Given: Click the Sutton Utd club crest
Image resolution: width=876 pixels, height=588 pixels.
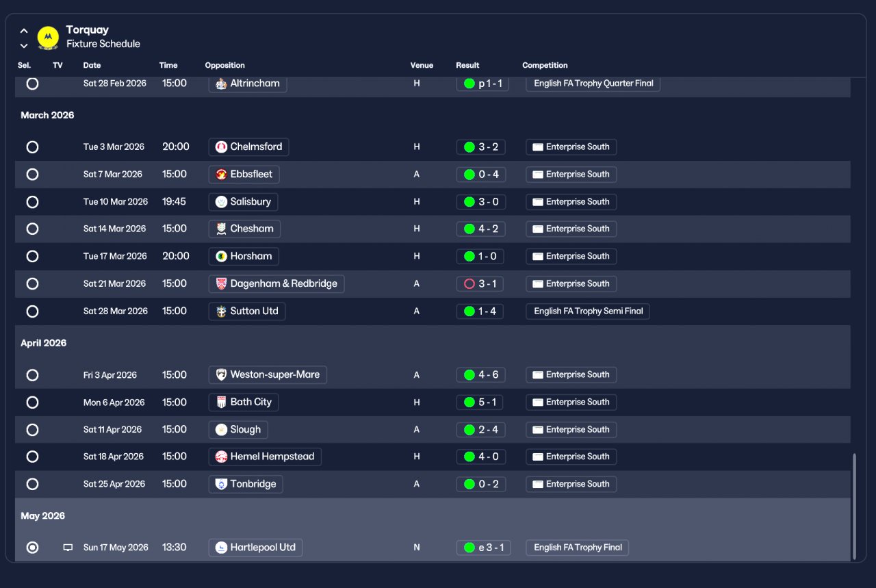Looking at the screenshot, I should [x=221, y=311].
